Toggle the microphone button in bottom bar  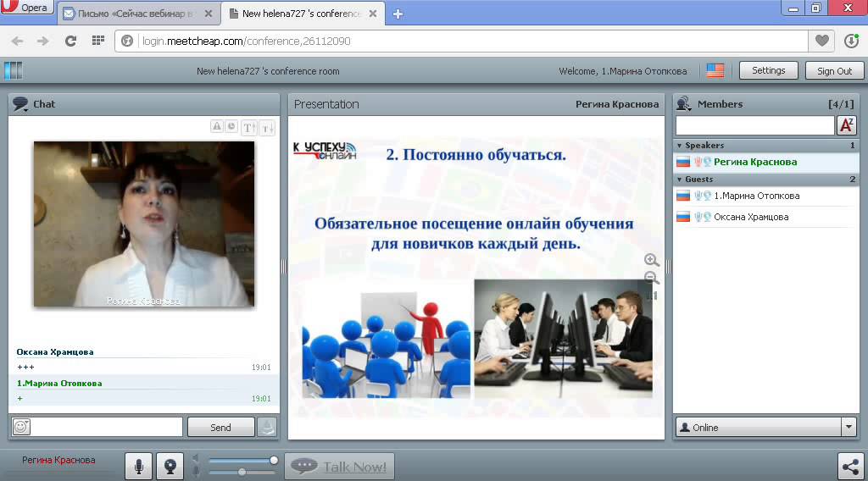tap(138, 467)
